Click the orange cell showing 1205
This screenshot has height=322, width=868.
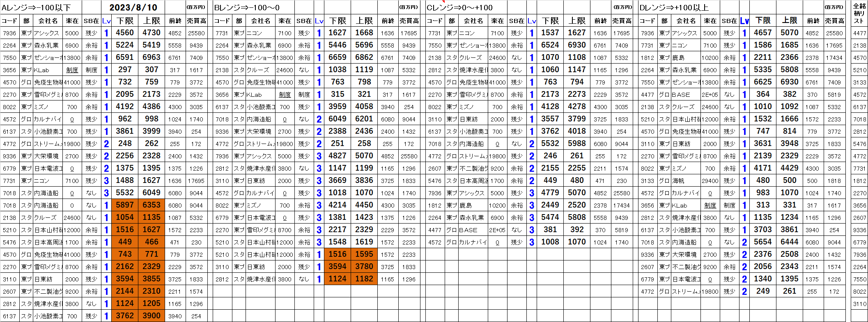152,304
